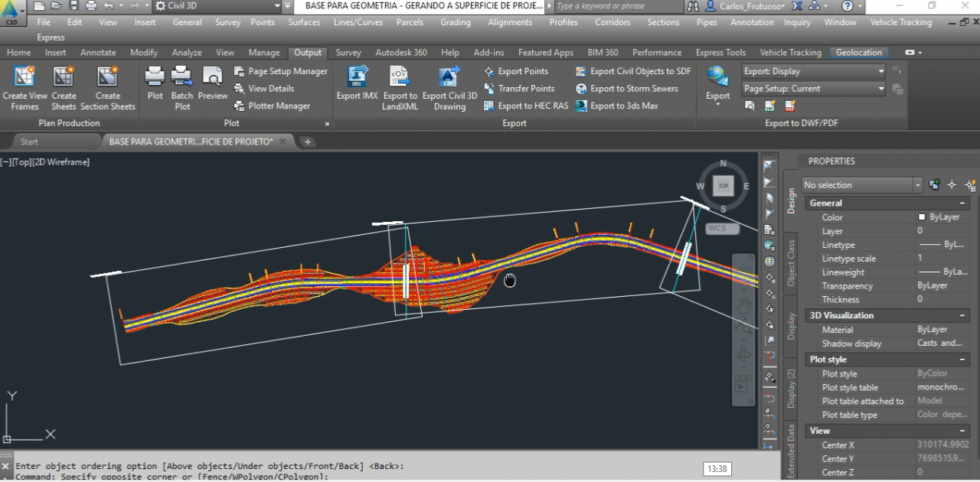980x482 pixels.
Task: Click the Help question mark icon
Action: [x=848, y=6]
